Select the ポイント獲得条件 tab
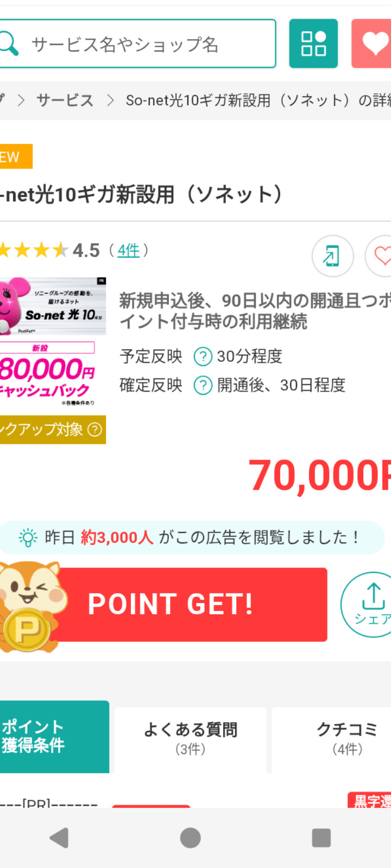Image resolution: width=391 pixels, height=868 pixels. click(53, 737)
